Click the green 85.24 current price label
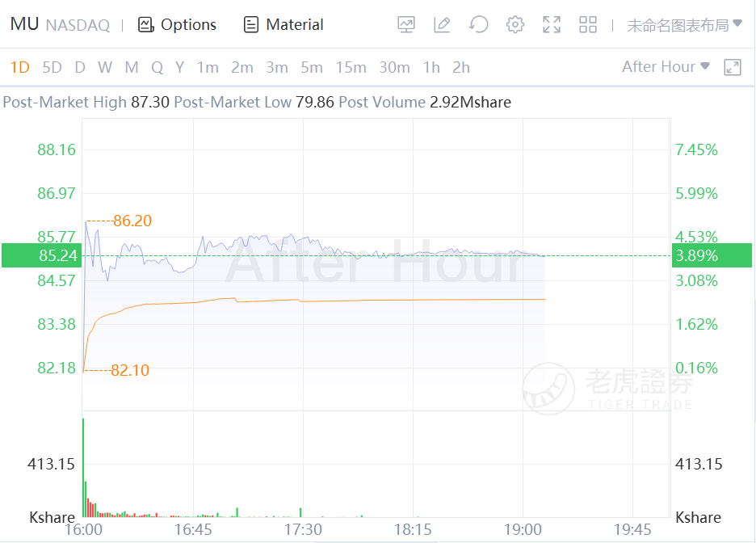Viewport: 756px width, 543px height. tap(57, 255)
